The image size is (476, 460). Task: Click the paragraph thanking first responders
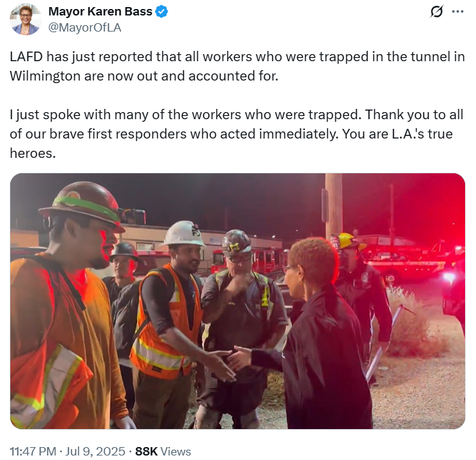236,134
